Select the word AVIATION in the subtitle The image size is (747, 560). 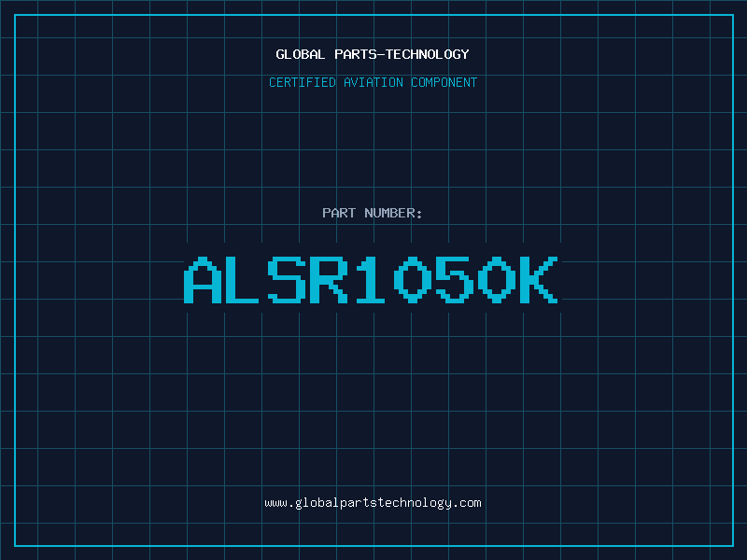[373, 82]
